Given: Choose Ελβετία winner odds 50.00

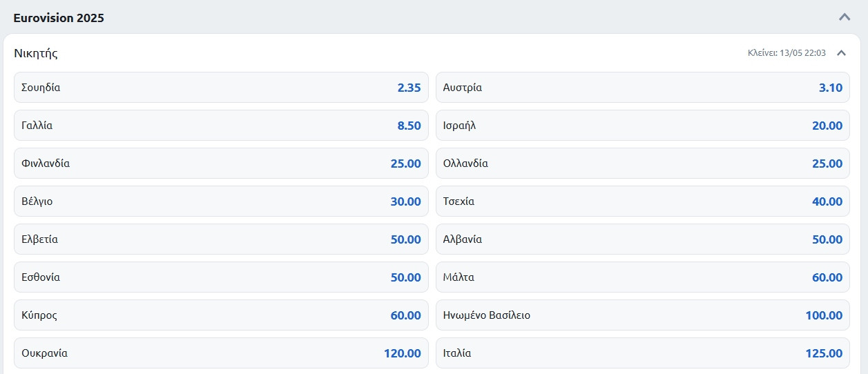Looking at the screenshot, I should 221,239.
